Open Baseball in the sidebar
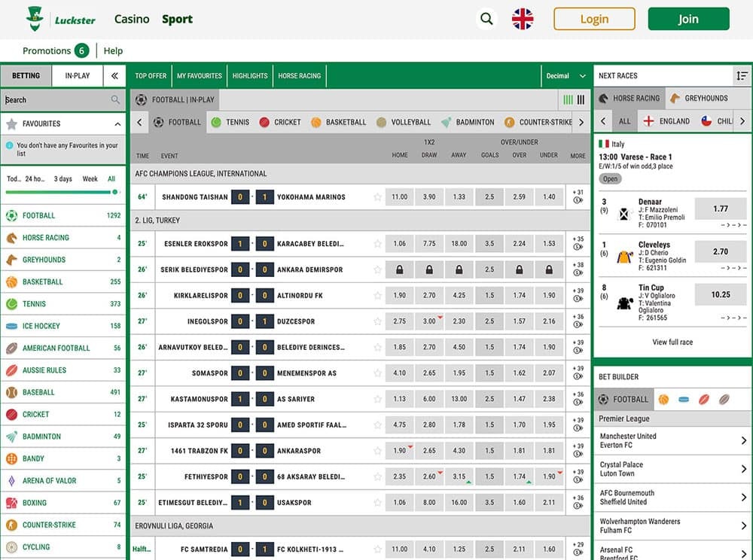 pyautogui.click(x=63, y=392)
